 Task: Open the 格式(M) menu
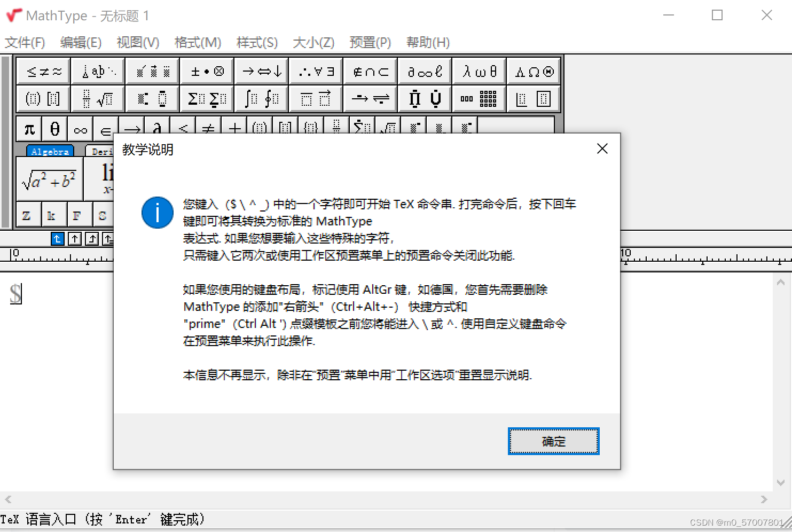[198, 42]
